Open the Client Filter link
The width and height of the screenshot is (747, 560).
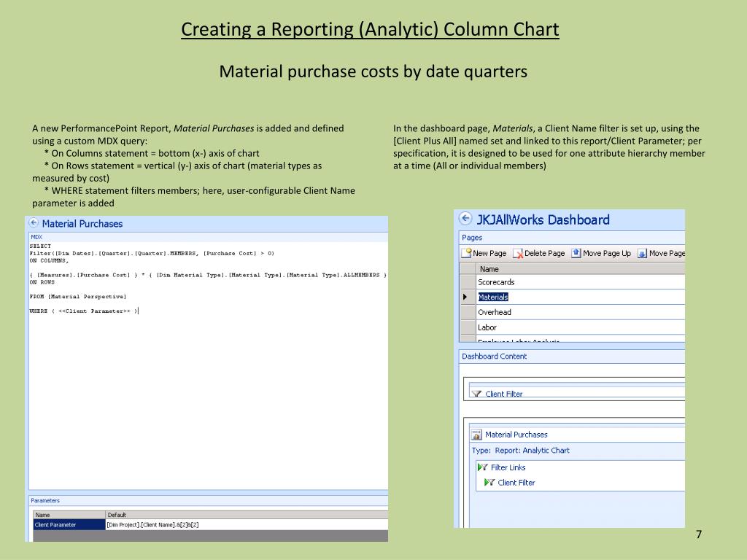click(x=503, y=394)
